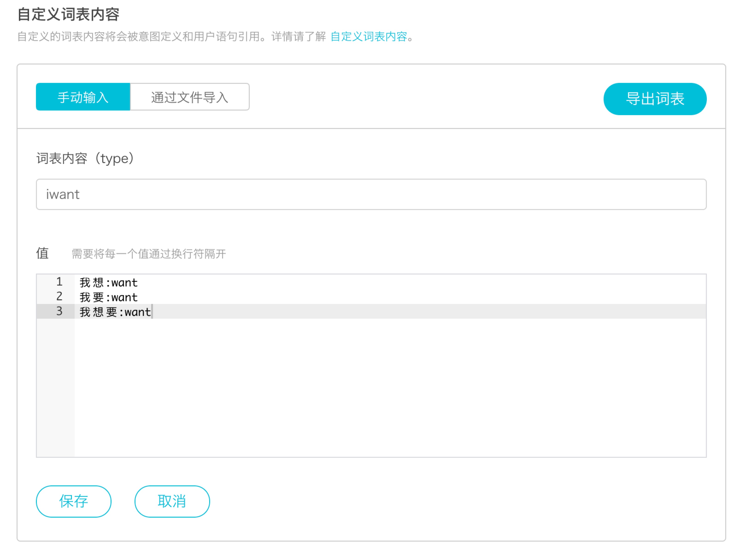Click the 值 field label

click(42, 254)
